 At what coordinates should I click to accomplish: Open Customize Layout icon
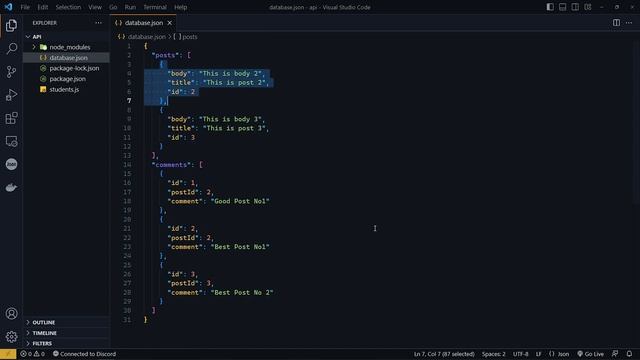588,7
